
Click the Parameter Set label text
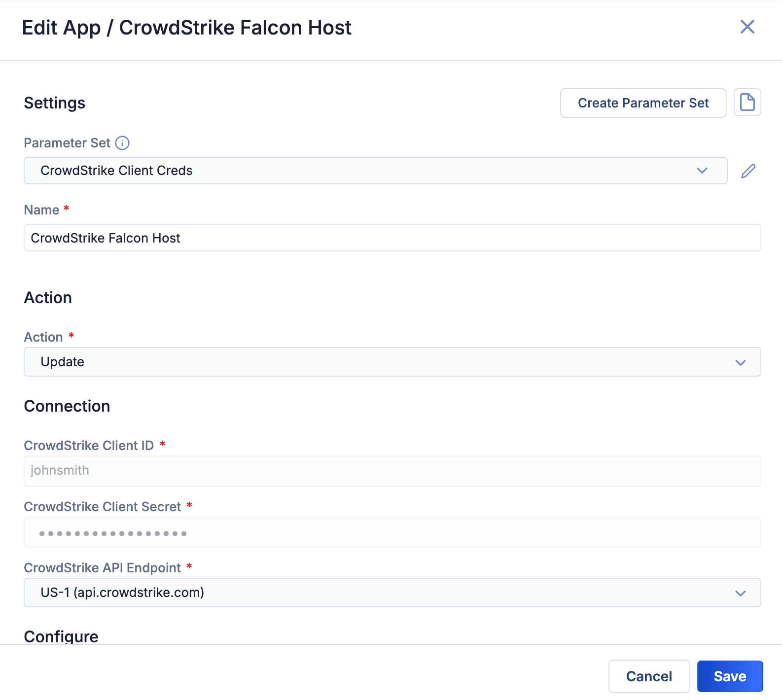point(67,143)
